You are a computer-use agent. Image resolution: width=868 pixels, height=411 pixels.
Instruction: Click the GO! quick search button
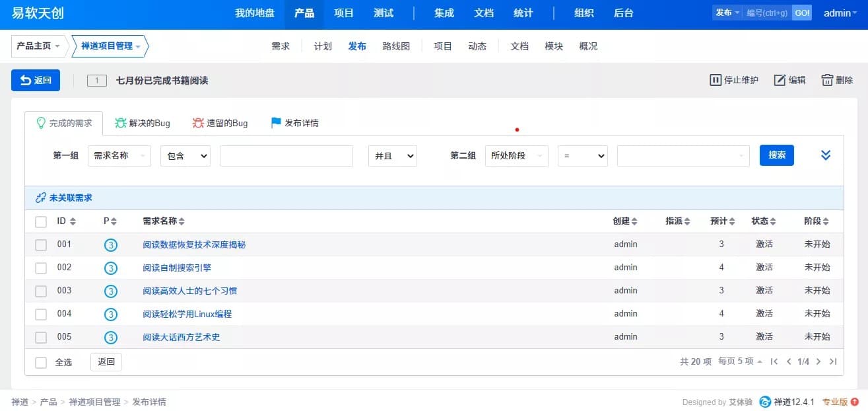[x=802, y=13]
